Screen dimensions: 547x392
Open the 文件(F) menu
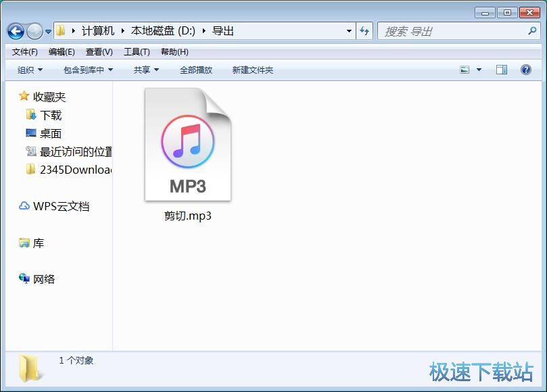(x=25, y=52)
